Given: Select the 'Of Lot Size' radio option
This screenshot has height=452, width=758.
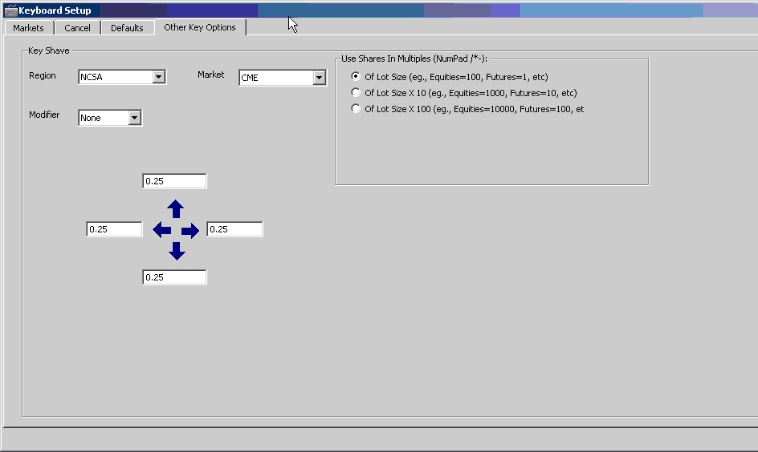Looking at the screenshot, I should [x=356, y=77].
